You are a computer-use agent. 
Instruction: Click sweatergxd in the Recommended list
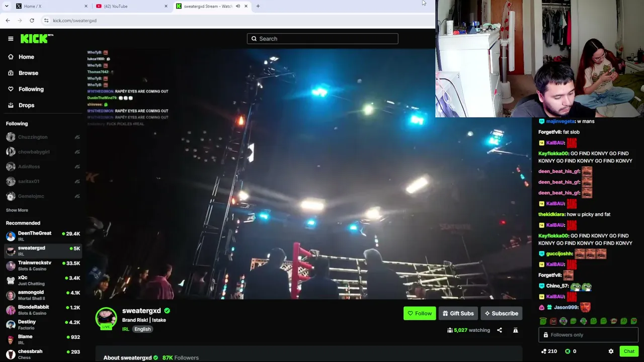click(43, 250)
